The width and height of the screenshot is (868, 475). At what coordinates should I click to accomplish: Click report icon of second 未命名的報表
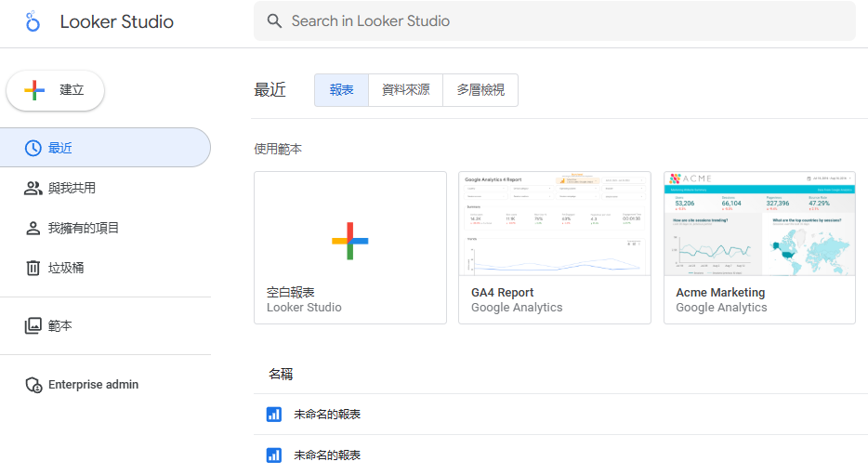274,455
